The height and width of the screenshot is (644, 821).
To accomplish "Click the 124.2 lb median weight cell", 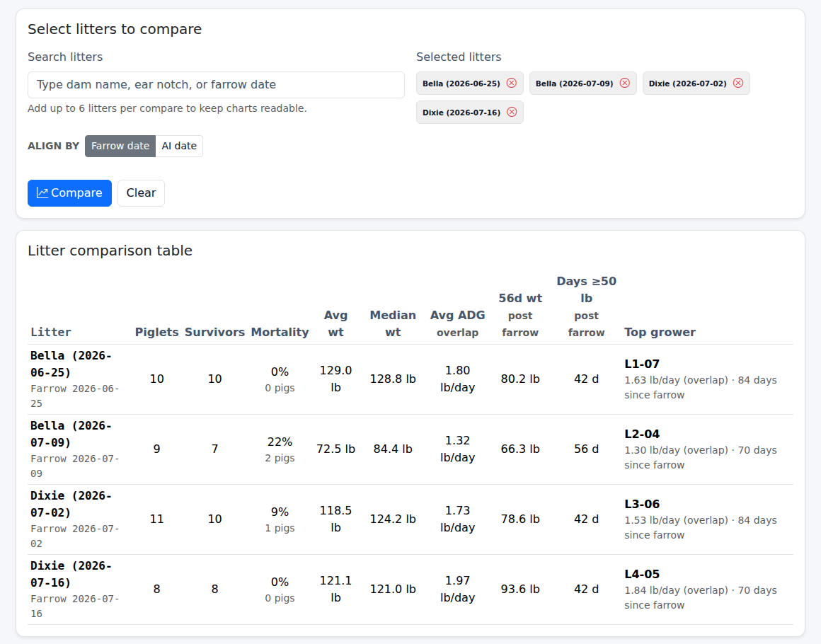I will (x=393, y=519).
